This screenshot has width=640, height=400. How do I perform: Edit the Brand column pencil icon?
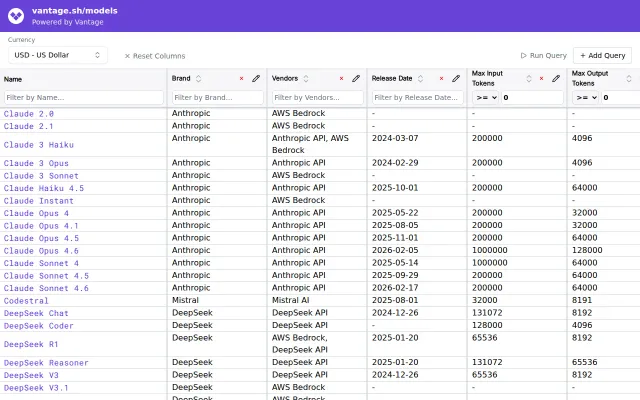[256, 78]
